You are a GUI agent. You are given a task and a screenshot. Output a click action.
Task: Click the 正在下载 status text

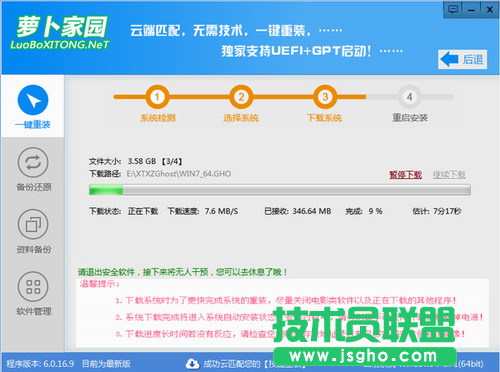point(143,211)
